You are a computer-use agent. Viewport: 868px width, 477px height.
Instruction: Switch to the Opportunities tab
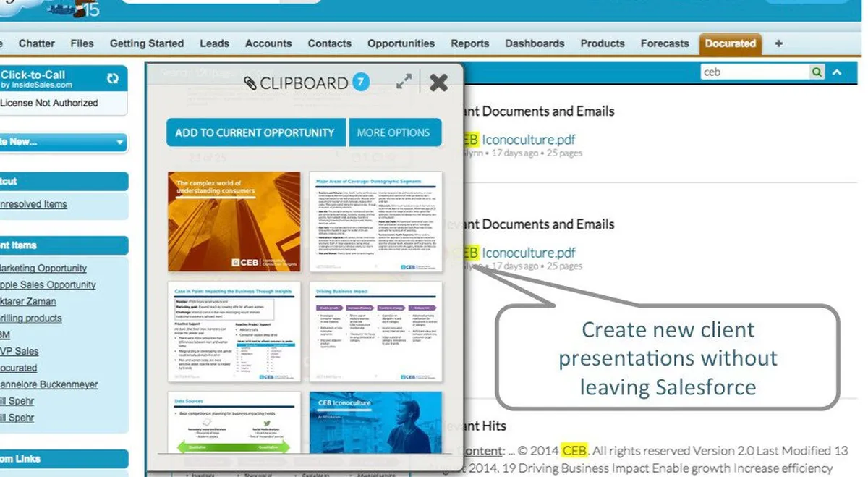click(401, 43)
